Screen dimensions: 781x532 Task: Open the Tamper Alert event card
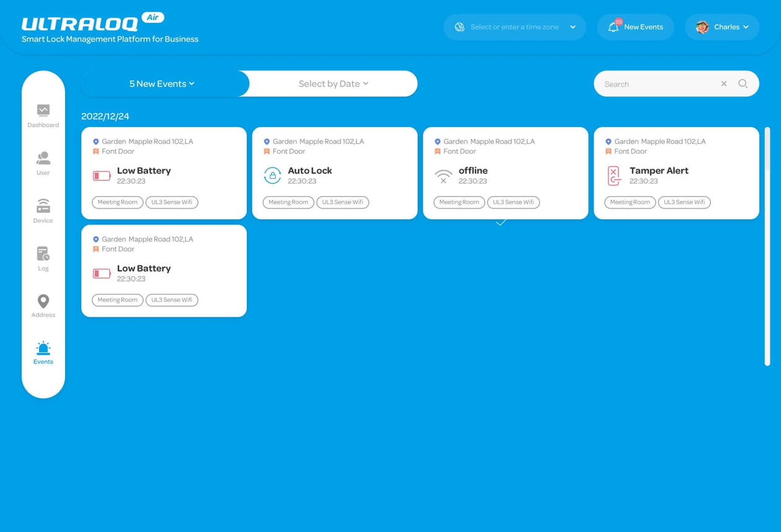click(x=676, y=173)
